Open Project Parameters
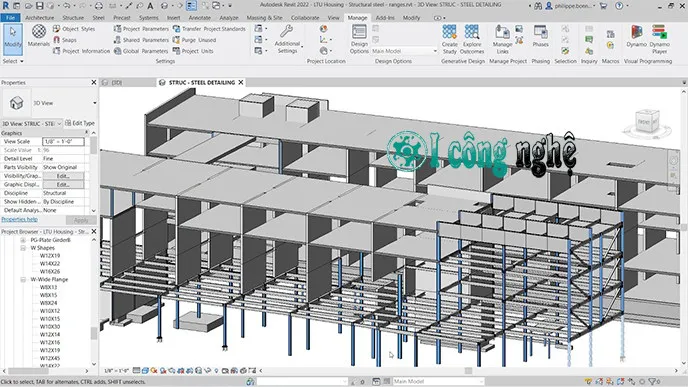Viewport: 688px width, 387px height. point(141,29)
